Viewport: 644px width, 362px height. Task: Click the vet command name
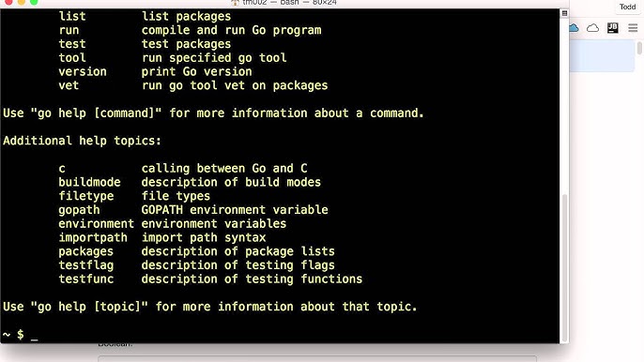pos(69,85)
